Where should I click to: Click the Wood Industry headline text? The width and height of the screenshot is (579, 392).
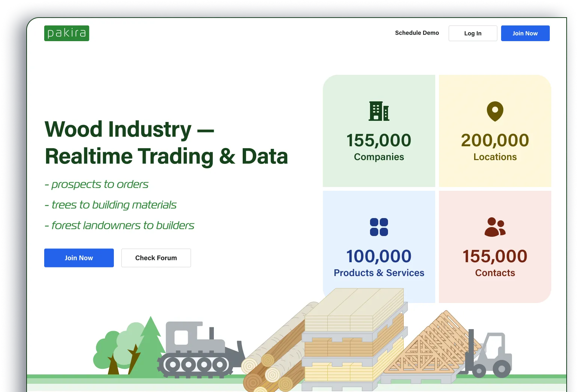(166, 143)
